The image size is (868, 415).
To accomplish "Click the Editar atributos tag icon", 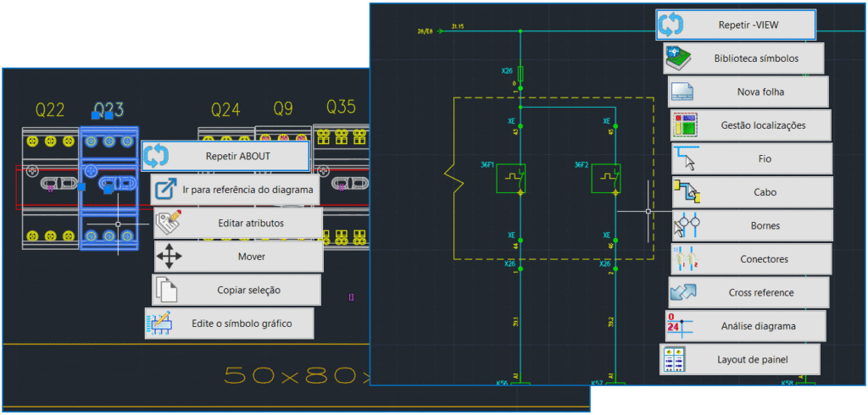I will (x=169, y=223).
